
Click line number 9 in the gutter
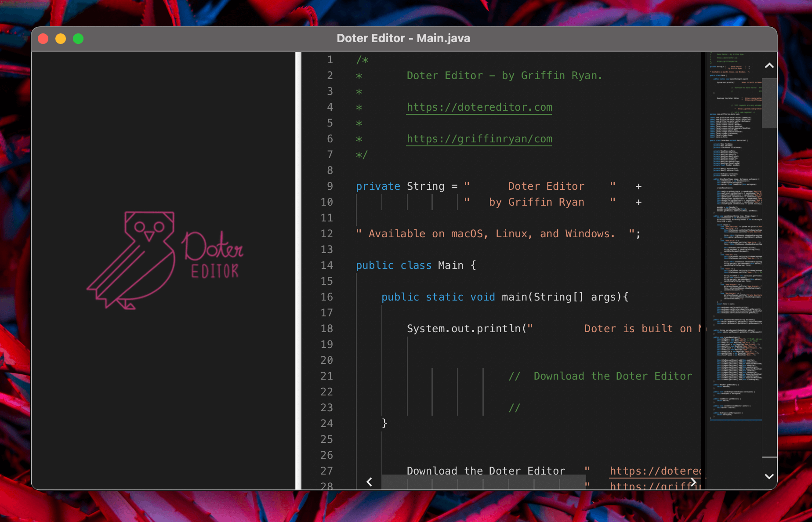[330, 186]
